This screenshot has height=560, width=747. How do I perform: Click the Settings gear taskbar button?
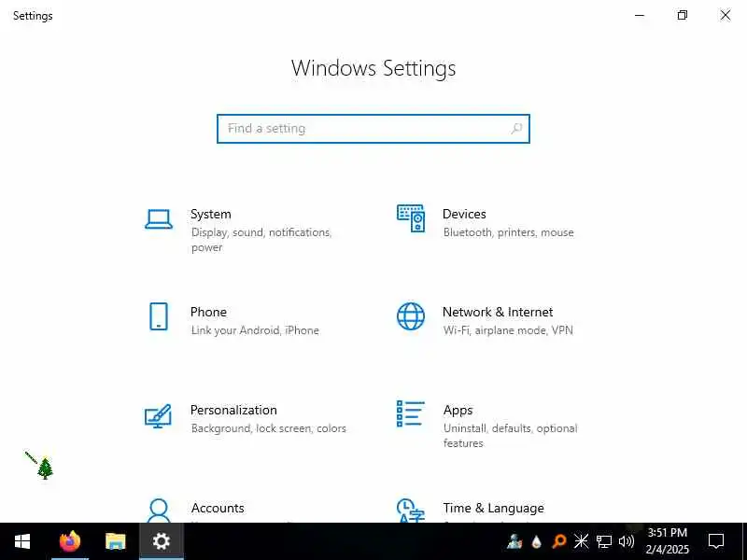coord(161,541)
